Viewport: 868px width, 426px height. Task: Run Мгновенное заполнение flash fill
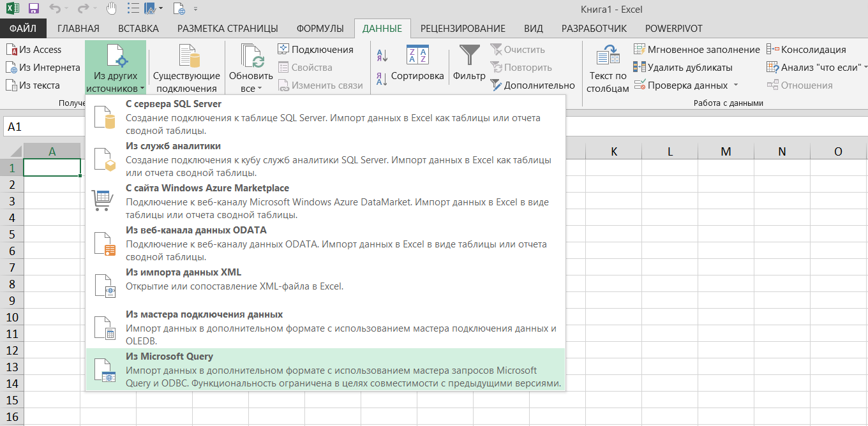pyautogui.click(x=696, y=50)
